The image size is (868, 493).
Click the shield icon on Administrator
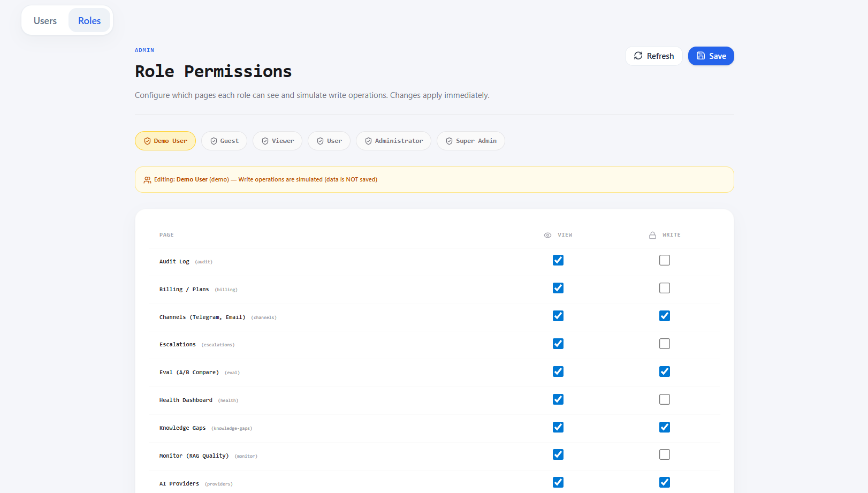368,141
